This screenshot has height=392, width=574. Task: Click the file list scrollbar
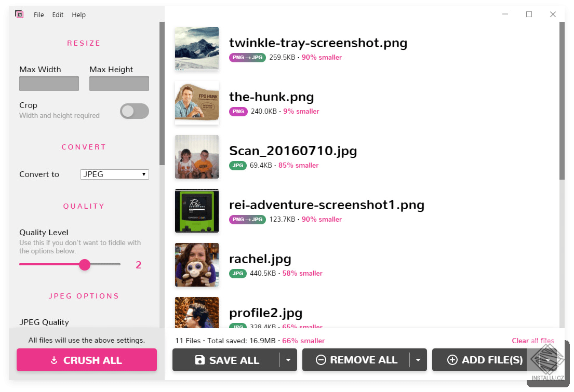[562, 101]
